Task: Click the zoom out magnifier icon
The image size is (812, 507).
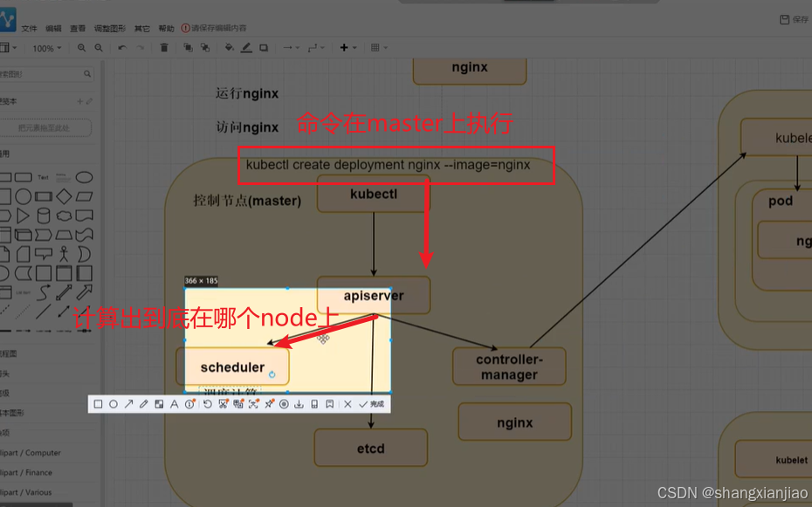Action: click(99, 48)
